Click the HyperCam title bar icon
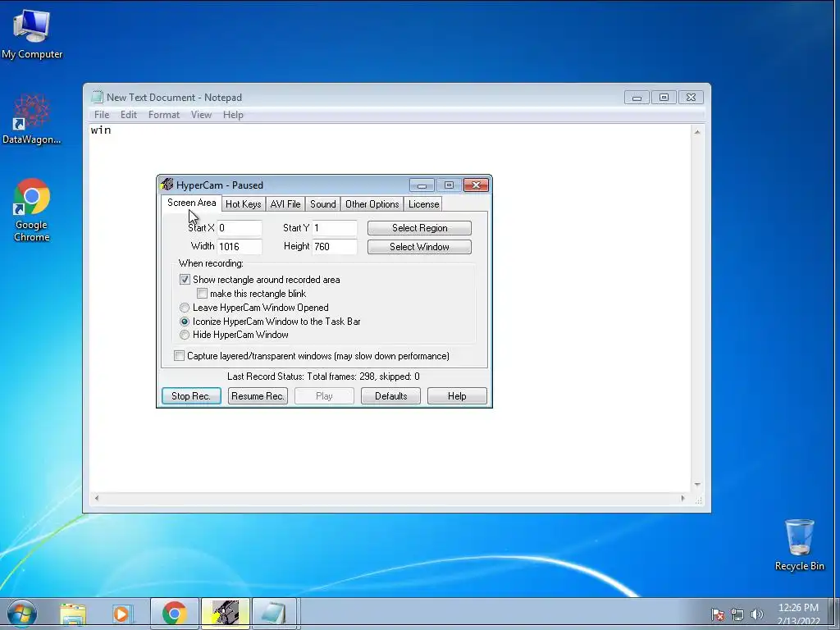This screenshot has width=840, height=630. [x=167, y=185]
